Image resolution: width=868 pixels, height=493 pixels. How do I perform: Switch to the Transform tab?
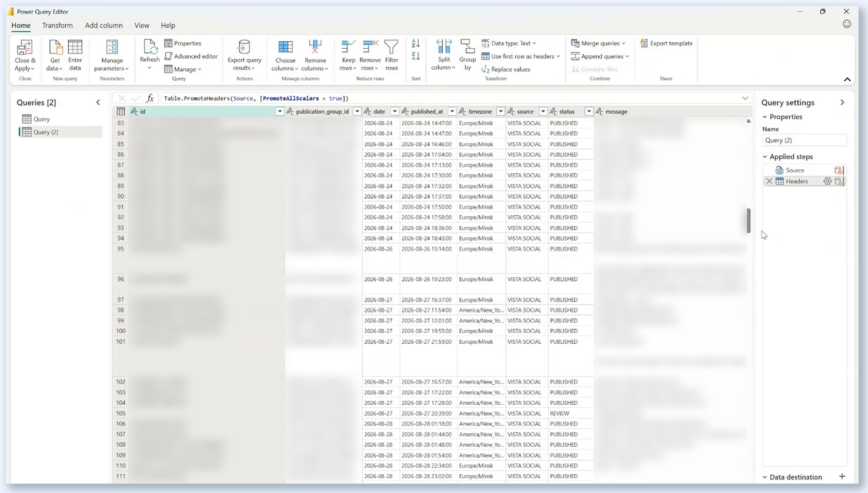tap(58, 25)
